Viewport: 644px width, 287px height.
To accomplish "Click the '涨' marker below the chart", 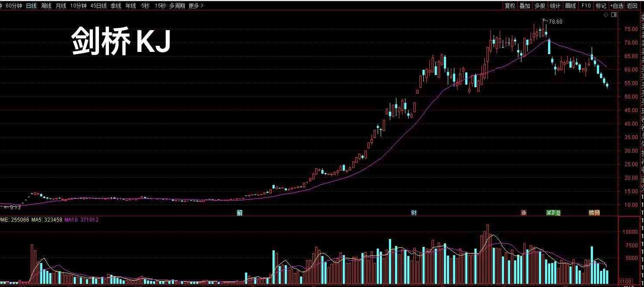I will point(524,213).
